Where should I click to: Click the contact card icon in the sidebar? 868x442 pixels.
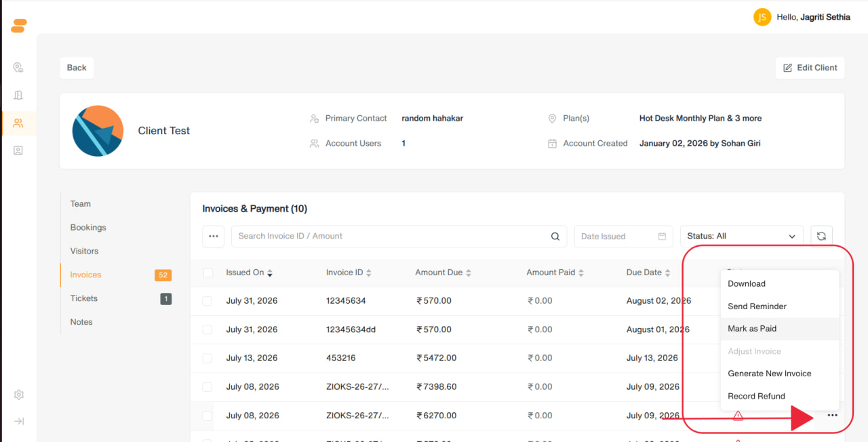(18, 150)
